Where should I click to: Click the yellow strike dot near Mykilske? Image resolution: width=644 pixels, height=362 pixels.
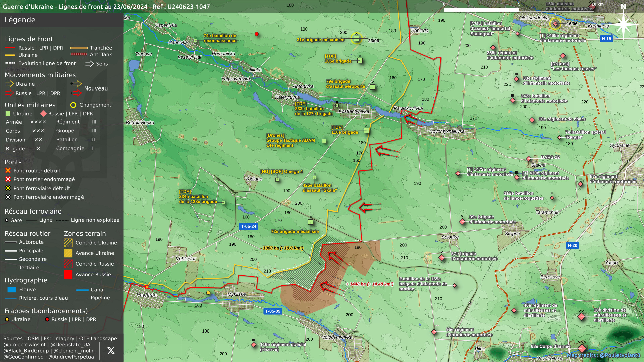208,293
